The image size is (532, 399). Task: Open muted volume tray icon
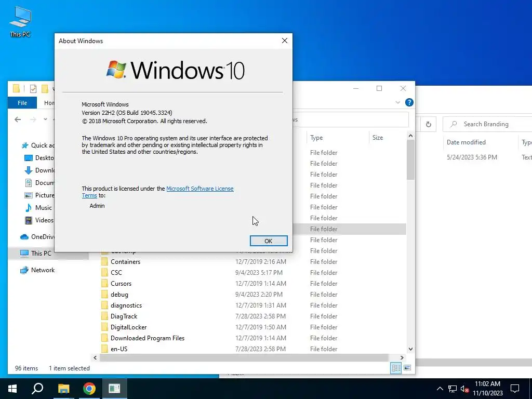click(465, 389)
